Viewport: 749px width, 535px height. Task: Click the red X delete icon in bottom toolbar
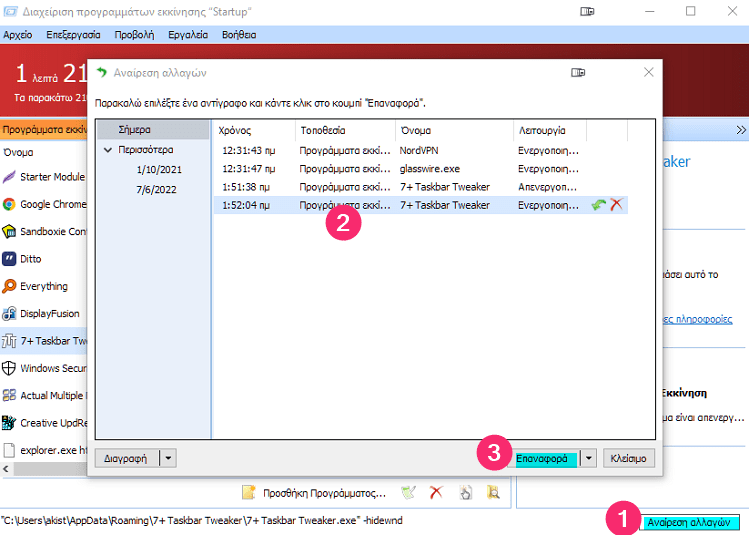pyautogui.click(x=436, y=492)
